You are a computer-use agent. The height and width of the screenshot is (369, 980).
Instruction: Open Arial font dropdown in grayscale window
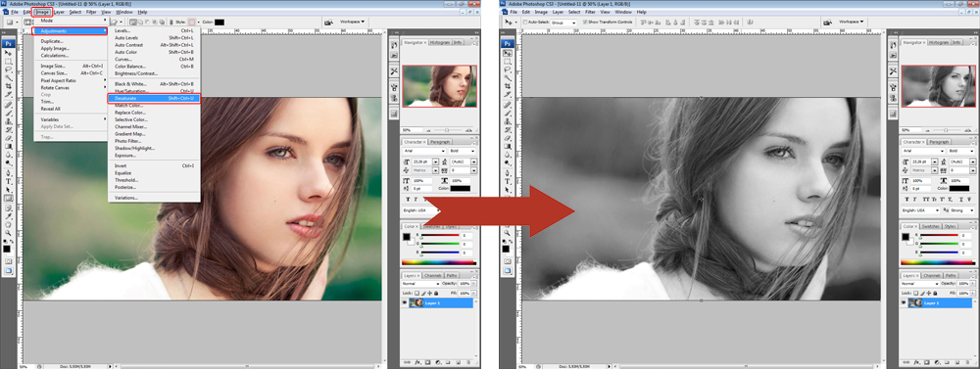coord(923,151)
